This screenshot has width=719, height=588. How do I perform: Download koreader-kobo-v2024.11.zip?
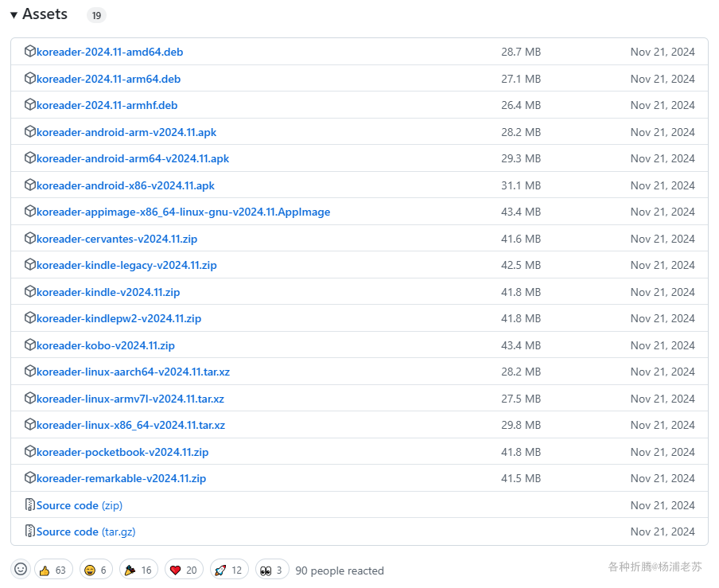tap(106, 345)
